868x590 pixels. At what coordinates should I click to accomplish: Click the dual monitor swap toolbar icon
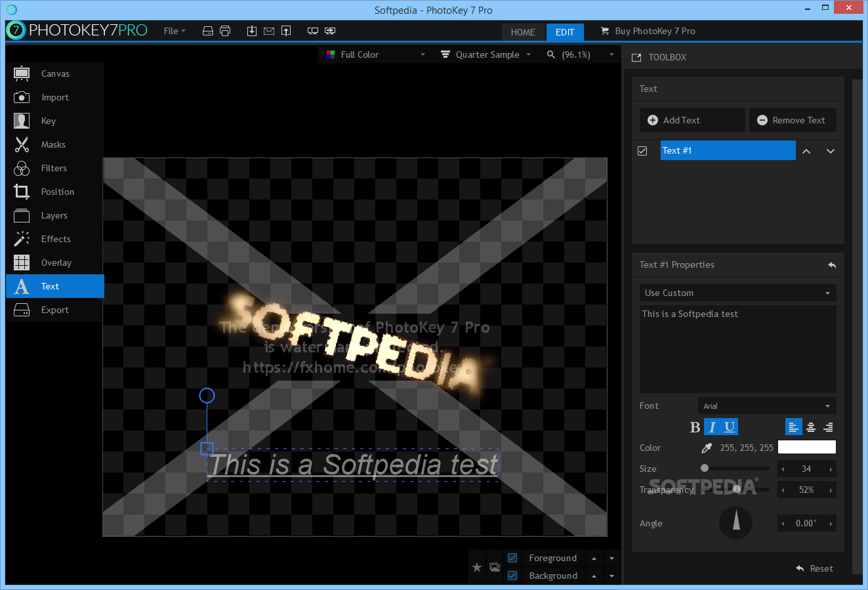pyautogui.click(x=330, y=31)
